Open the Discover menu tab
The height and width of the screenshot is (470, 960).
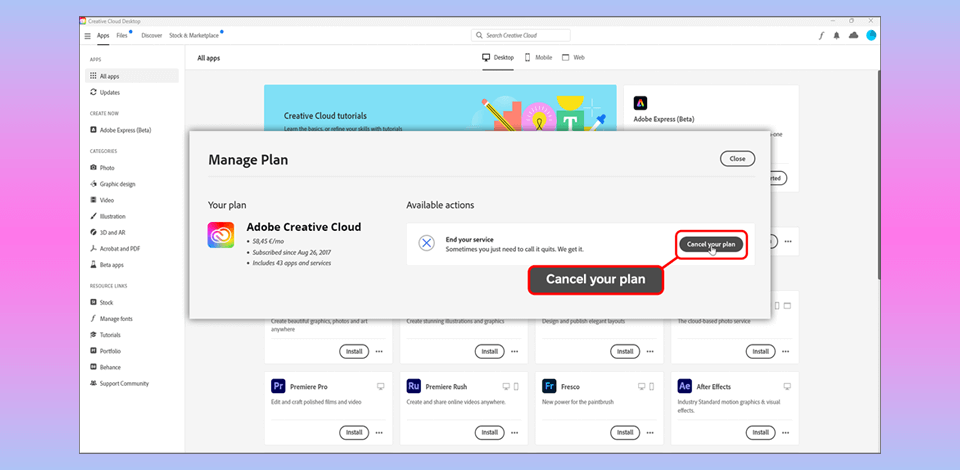(151, 35)
